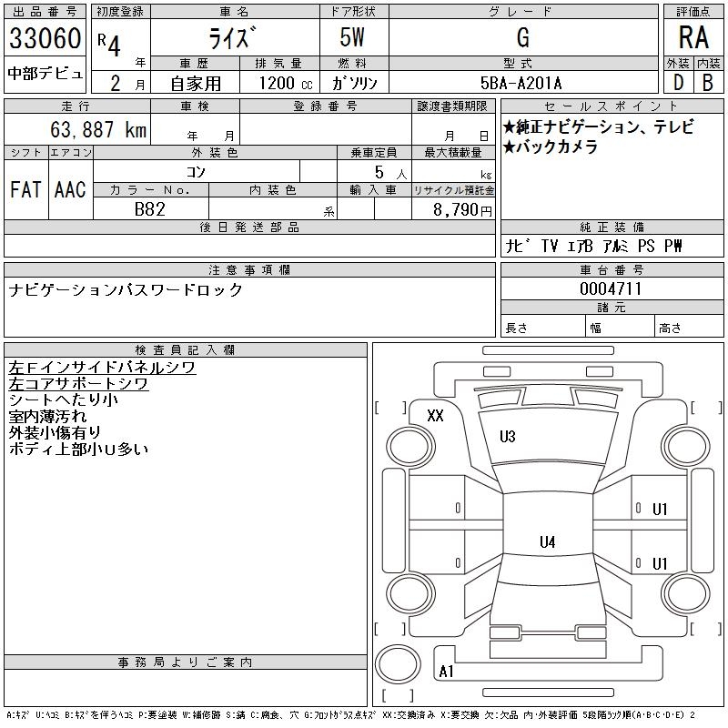Image resolution: width=728 pixels, height=728 pixels.
Task: Click the inspector note 外装小傷有り
Action: click(55, 433)
